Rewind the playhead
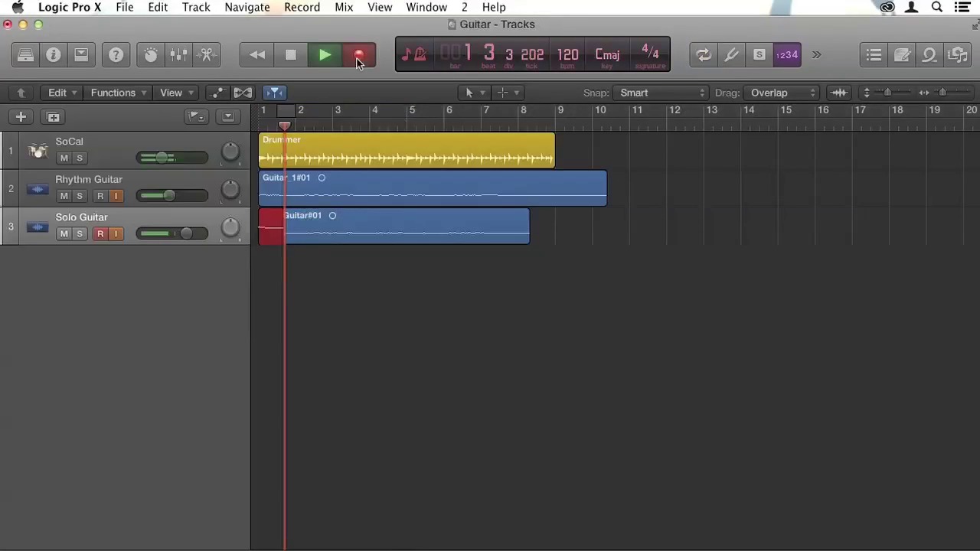 [257, 54]
